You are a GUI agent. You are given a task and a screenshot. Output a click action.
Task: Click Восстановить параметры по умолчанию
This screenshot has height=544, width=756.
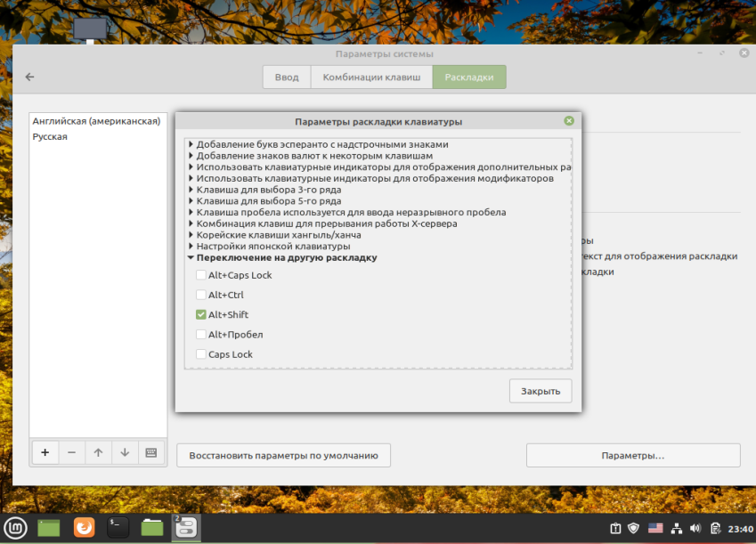[x=283, y=455]
